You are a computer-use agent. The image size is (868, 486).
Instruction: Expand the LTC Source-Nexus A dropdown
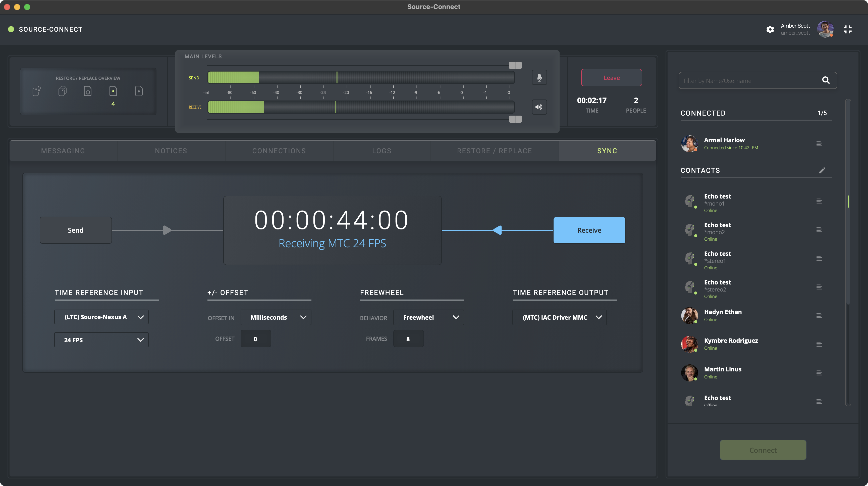click(101, 317)
